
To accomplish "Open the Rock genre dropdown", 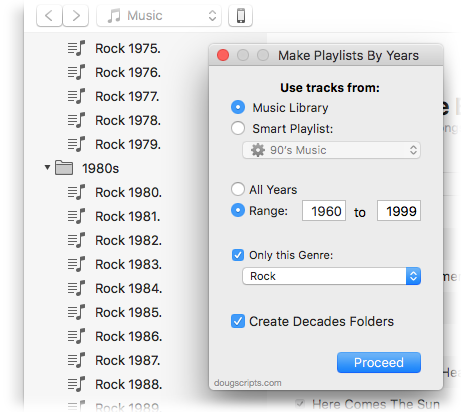I will (332, 276).
